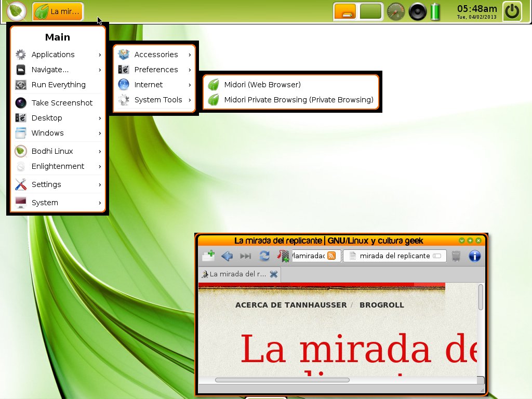Open Midori's closed tabs trash icon
The width and height of the screenshot is (532, 399).
click(456, 256)
